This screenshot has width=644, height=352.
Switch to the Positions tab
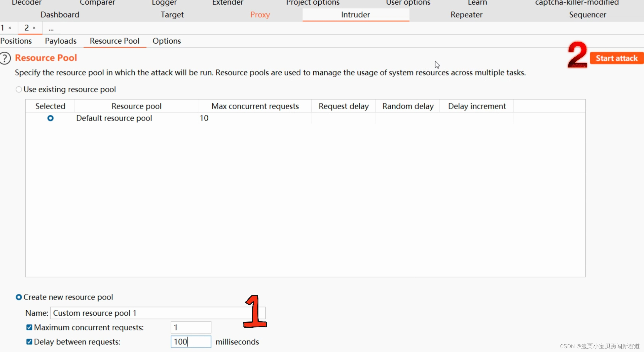point(16,41)
